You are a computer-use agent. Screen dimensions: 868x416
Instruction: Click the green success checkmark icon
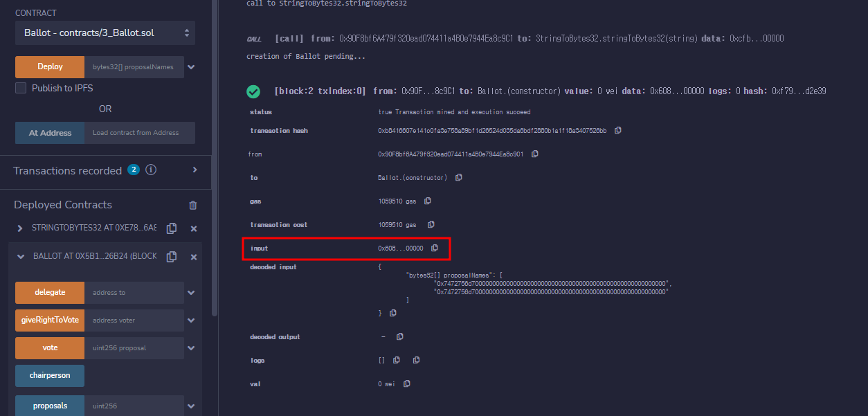point(253,91)
